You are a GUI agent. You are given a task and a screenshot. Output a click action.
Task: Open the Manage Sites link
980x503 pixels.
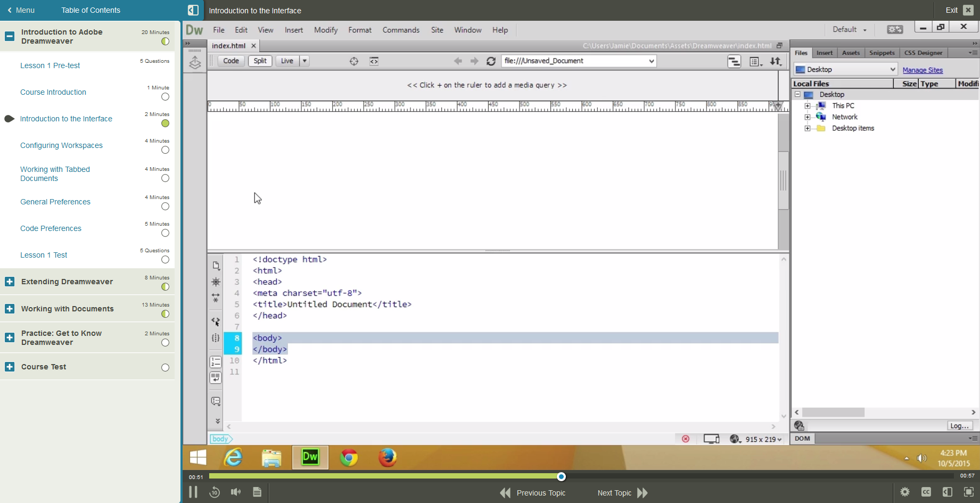coord(923,70)
